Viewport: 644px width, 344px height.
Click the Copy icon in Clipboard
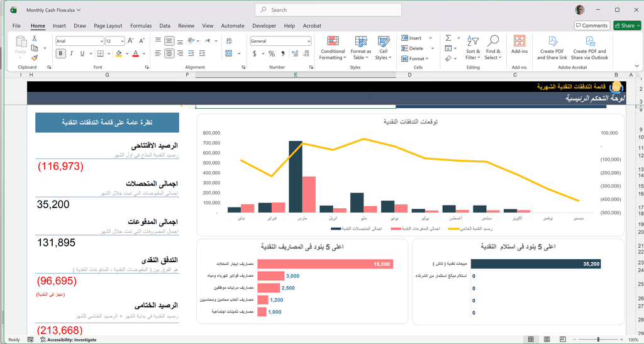pos(35,48)
